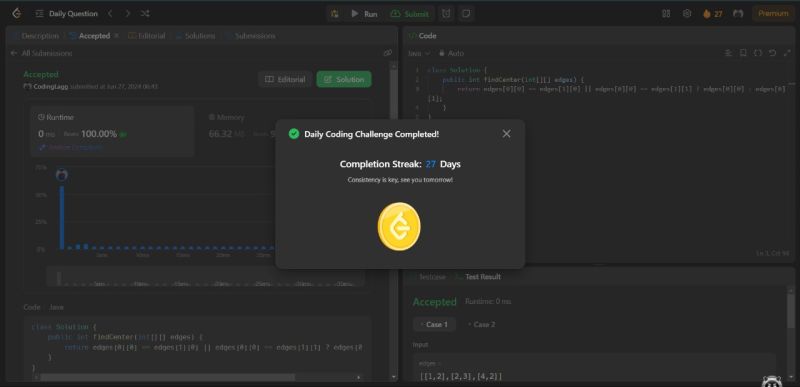Switch to the Test Result tab
The width and height of the screenshot is (800, 387).
478,277
